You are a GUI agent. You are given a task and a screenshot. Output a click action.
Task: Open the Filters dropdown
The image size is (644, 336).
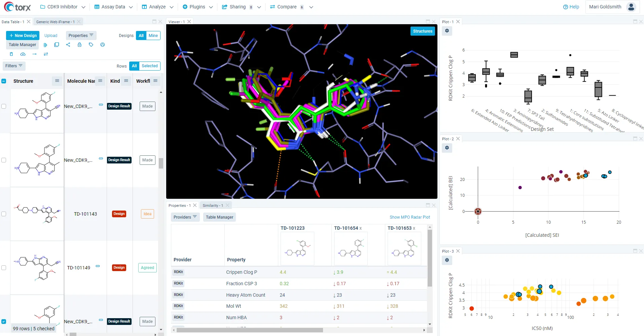point(14,66)
